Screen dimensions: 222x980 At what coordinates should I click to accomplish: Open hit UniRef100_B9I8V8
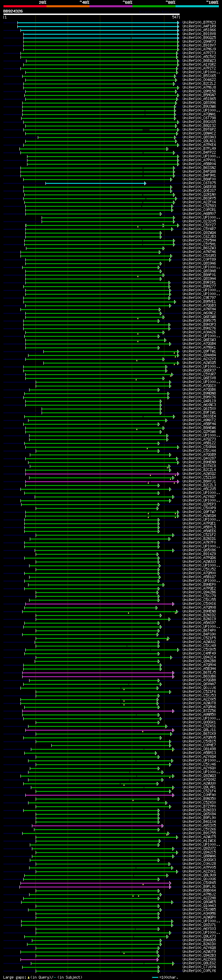(x=199, y=34)
